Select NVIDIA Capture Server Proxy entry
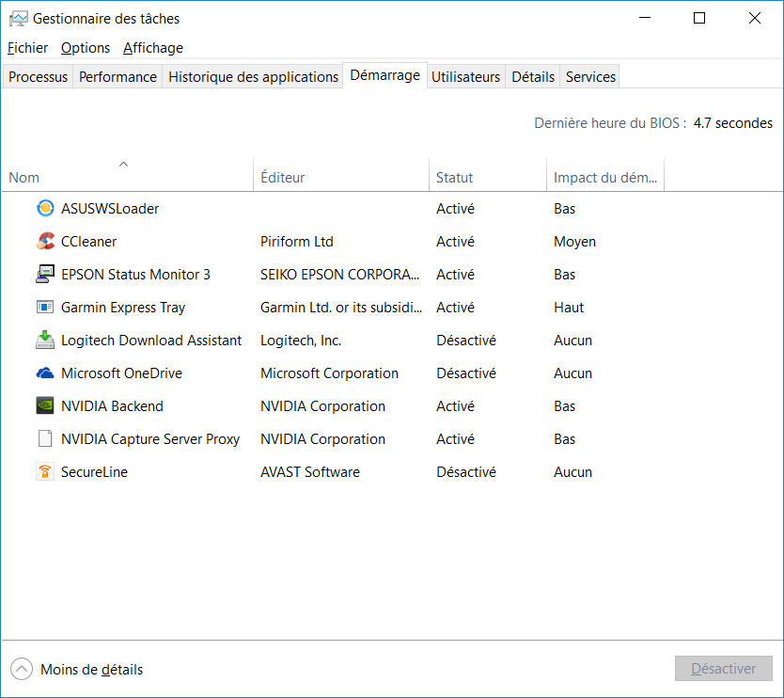The image size is (784, 698). point(150,439)
